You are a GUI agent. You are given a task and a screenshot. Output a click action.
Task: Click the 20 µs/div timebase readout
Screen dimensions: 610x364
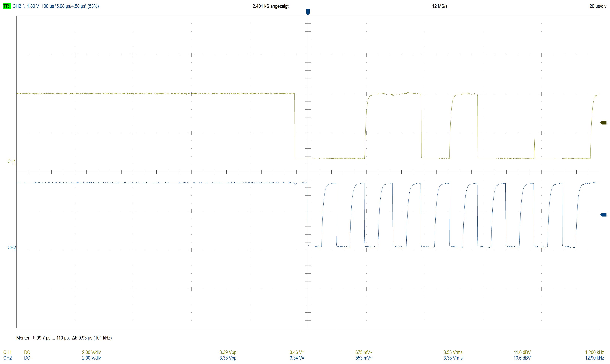click(x=598, y=6)
